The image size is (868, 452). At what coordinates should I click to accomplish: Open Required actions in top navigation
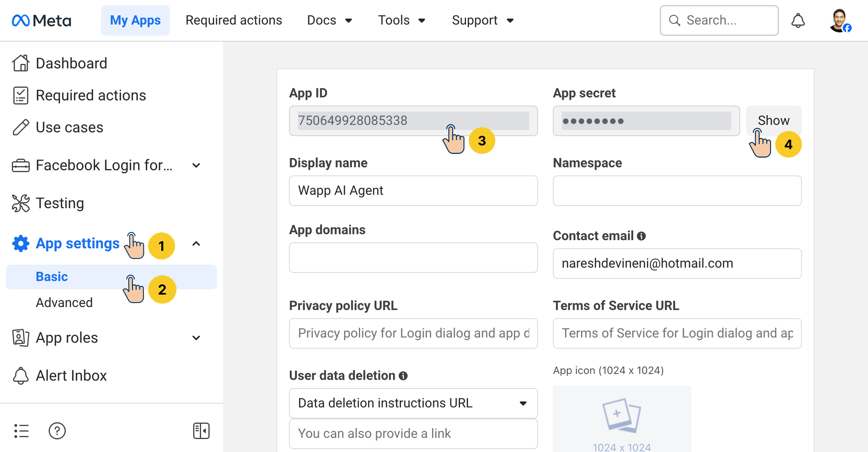[234, 20]
